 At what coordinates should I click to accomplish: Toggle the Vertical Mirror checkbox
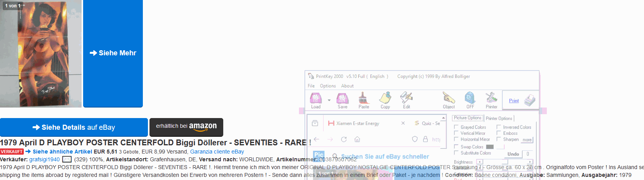456,133
